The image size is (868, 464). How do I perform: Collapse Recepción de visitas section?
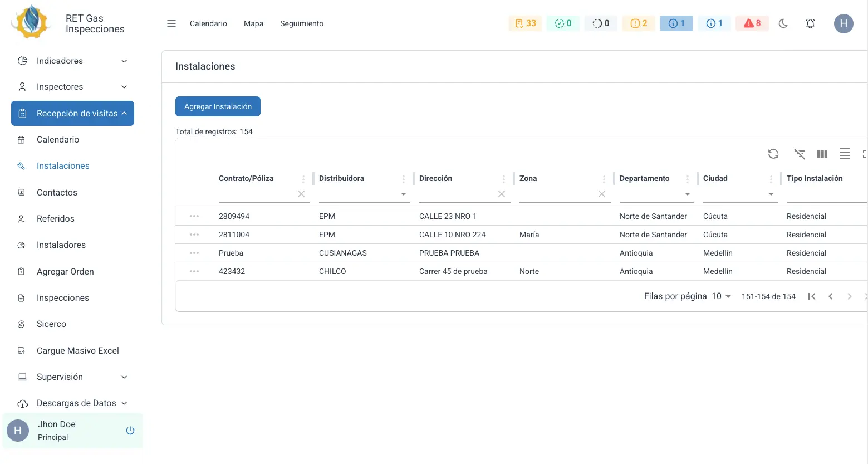[x=72, y=113]
